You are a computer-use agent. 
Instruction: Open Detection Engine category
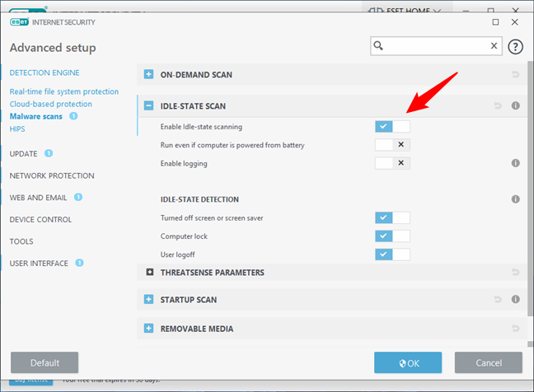[x=44, y=72]
